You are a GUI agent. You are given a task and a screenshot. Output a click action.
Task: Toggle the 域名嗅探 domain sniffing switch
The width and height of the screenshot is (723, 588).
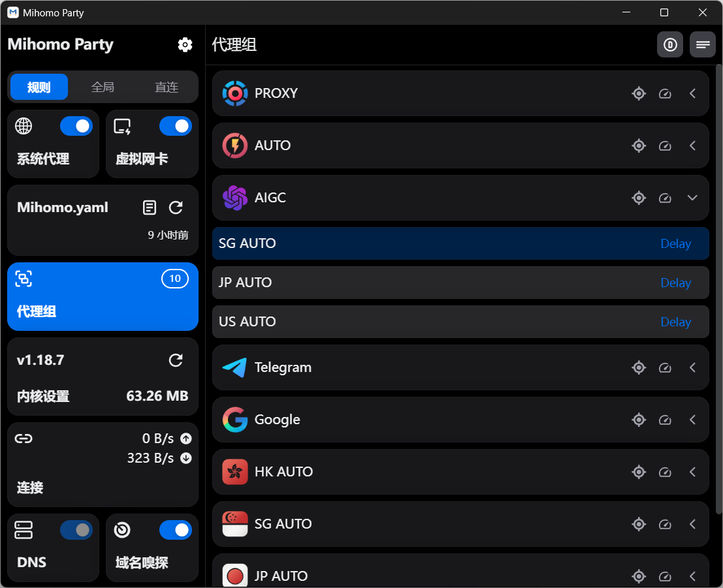click(x=176, y=530)
